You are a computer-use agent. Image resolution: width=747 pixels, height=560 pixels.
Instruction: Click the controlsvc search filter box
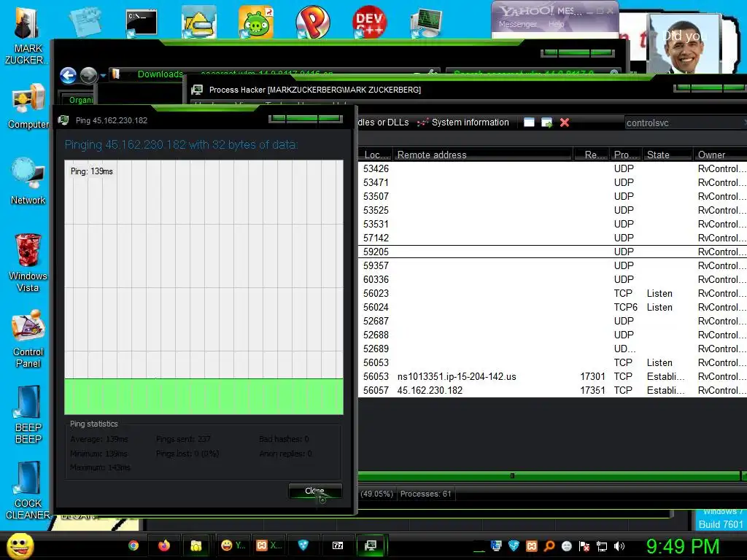pyautogui.click(x=684, y=122)
